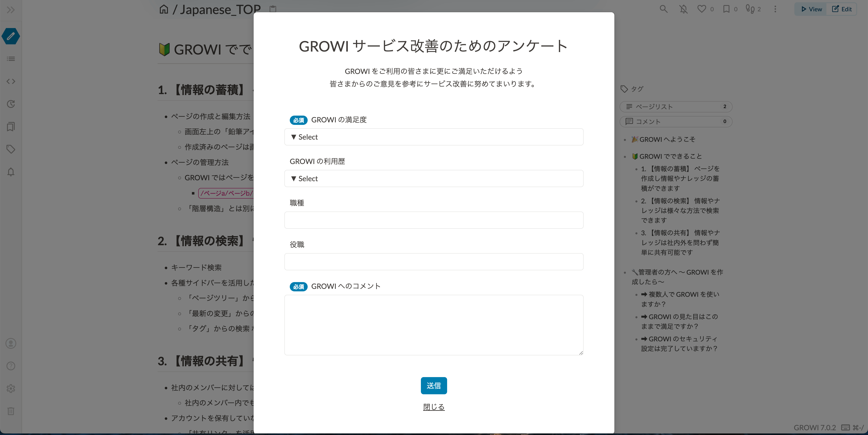Open the pencil page-create button
The width and height of the screenshot is (868, 435).
[x=11, y=36]
